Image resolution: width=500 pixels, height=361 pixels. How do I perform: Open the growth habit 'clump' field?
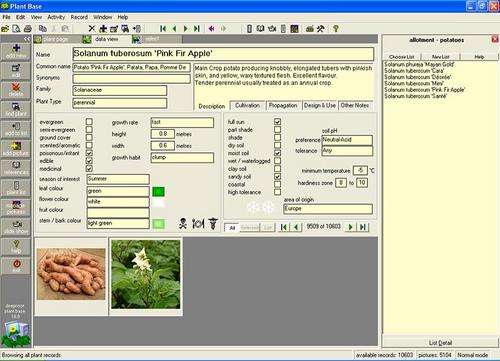pos(182,157)
